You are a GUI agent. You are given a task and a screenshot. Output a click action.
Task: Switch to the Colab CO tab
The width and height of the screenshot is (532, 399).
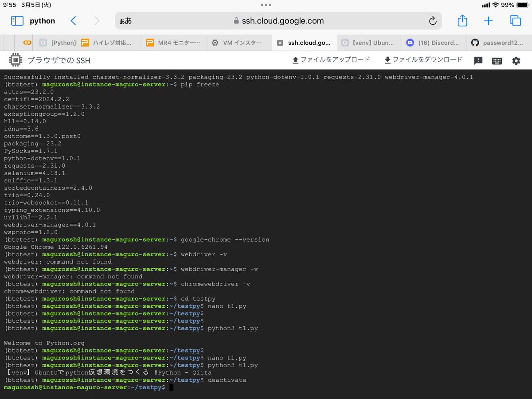(x=27, y=43)
